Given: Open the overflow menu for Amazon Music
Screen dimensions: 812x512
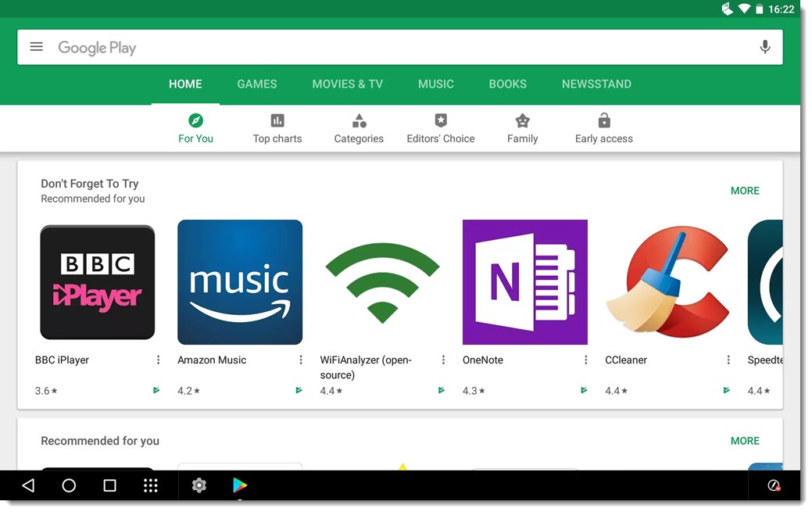Looking at the screenshot, I should point(301,360).
